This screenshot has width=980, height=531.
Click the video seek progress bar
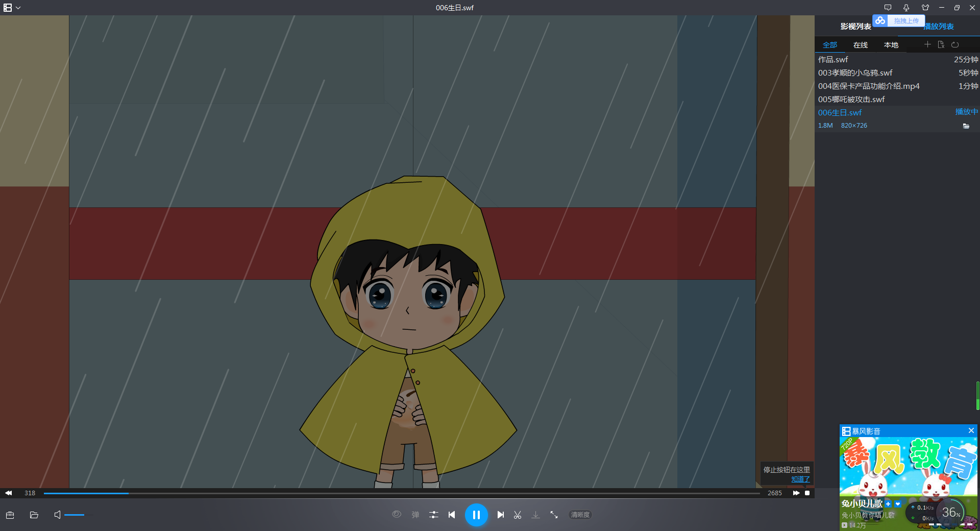coord(402,493)
